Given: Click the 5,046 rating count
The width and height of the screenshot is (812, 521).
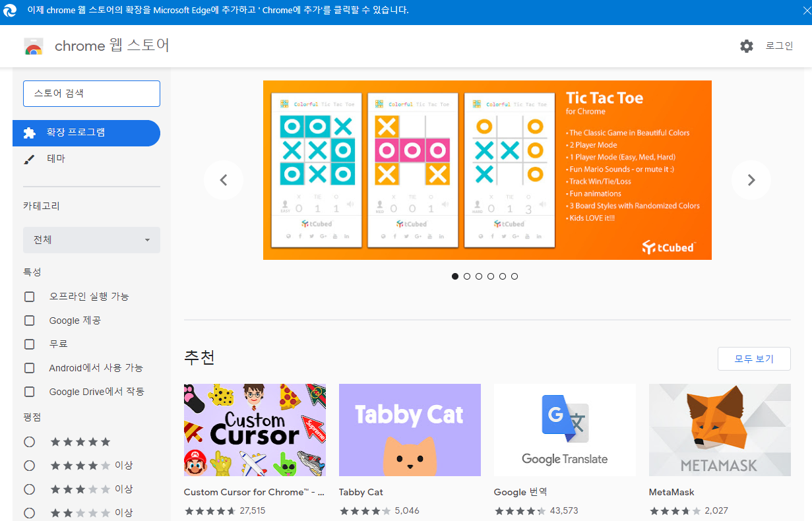Looking at the screenshot, I should 407,511.
